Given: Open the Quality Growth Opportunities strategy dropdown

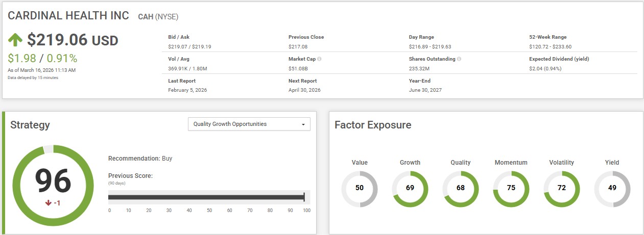Looking at the screenshot, I should (249, 124).
